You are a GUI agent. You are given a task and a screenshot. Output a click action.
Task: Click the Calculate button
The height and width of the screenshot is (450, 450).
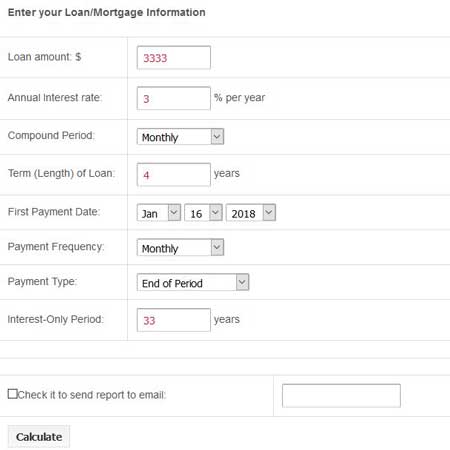39,437
